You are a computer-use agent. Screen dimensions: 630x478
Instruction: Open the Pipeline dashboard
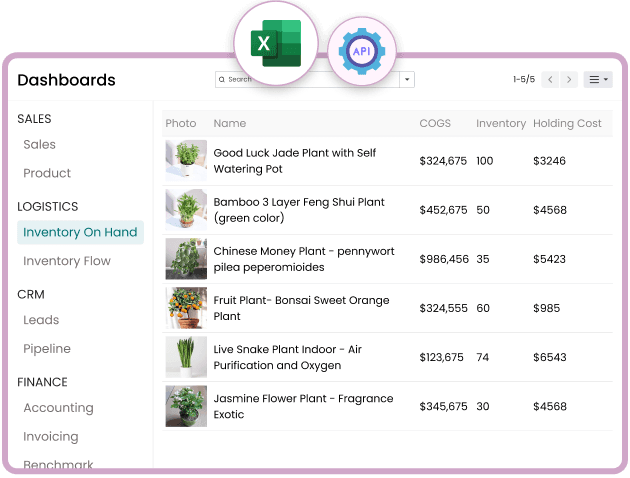[47, 349]
